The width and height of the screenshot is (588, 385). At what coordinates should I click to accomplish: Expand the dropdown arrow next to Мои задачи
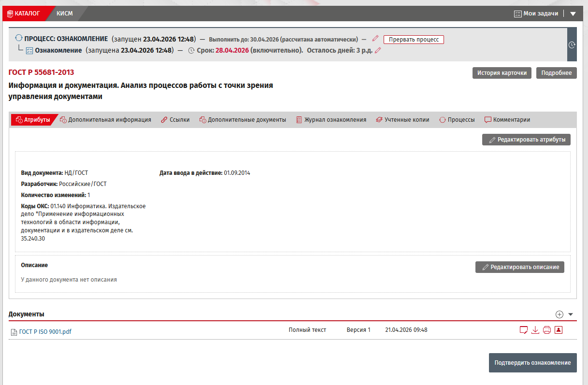[573, 14]
